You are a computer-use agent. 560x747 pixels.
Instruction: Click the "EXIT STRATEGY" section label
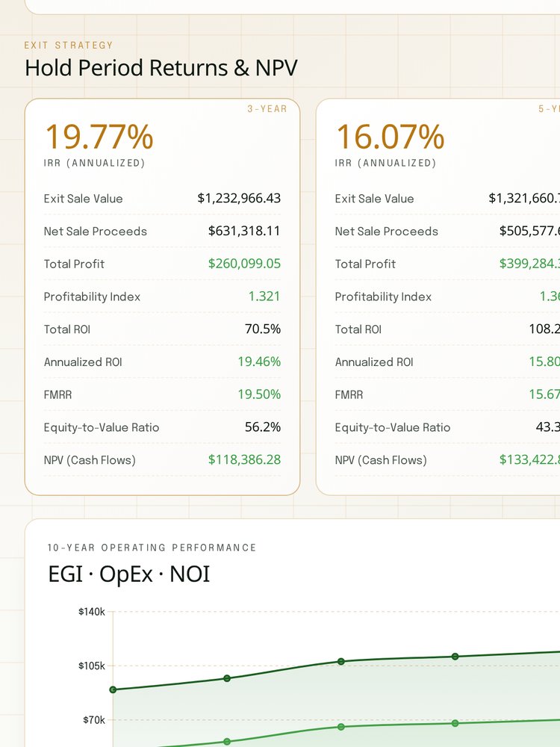[x=69, y=46]
